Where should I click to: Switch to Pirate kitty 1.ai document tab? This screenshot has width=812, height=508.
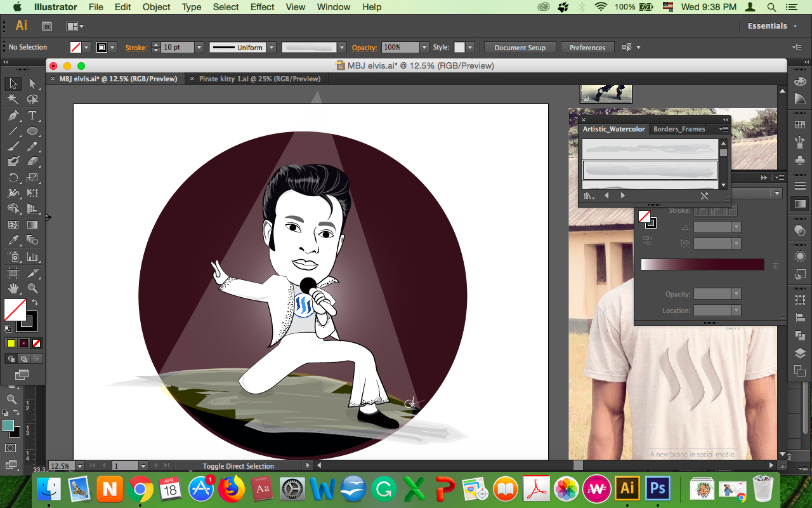tap(259, 79)
